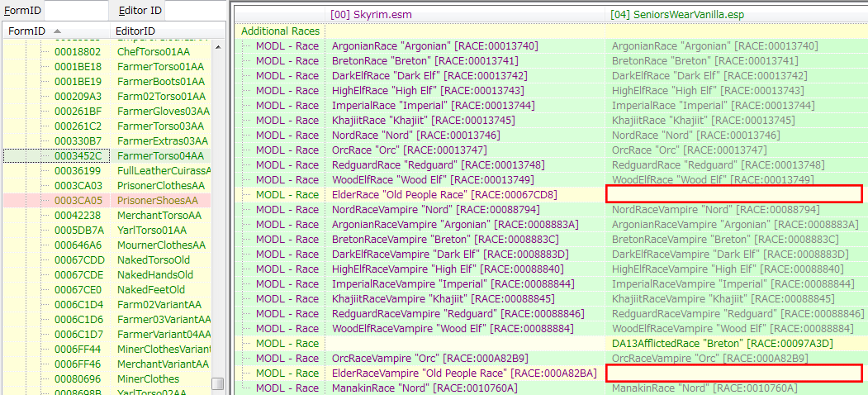Click ElderRace "Old People Race" cell
868x395 pixels.
tap(444, 195)
